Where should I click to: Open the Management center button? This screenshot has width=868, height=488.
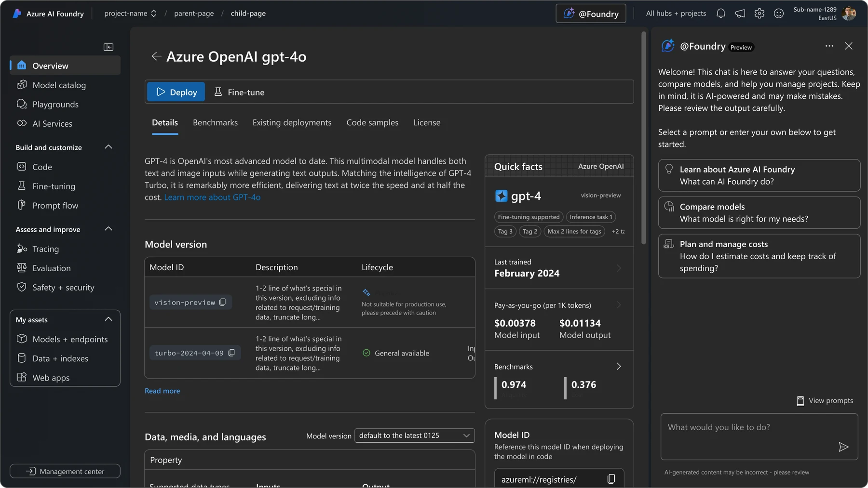pos(65,471)
